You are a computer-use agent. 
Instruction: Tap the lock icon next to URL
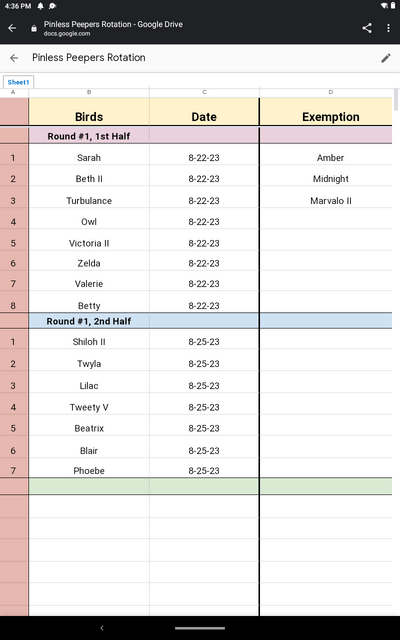(x=34, y=29)
